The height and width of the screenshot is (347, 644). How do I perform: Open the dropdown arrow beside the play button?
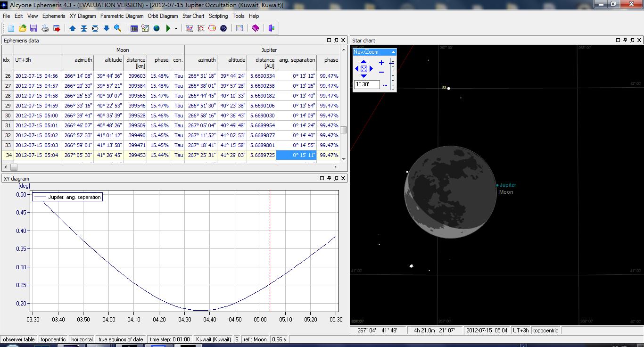click(x=176, y=28)
